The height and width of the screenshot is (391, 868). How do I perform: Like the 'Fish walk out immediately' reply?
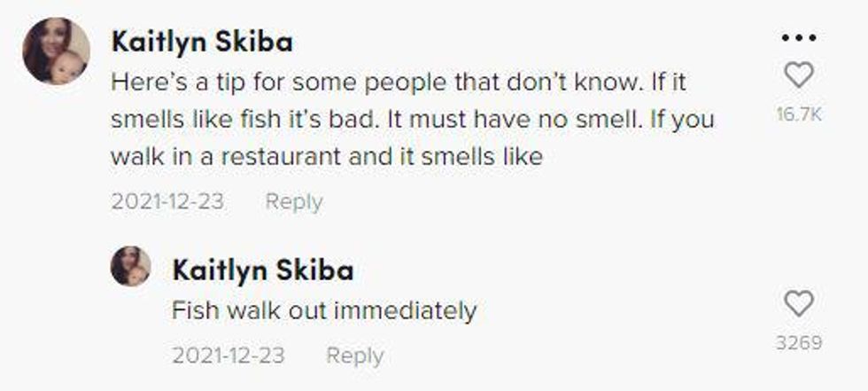click(799, 305)
